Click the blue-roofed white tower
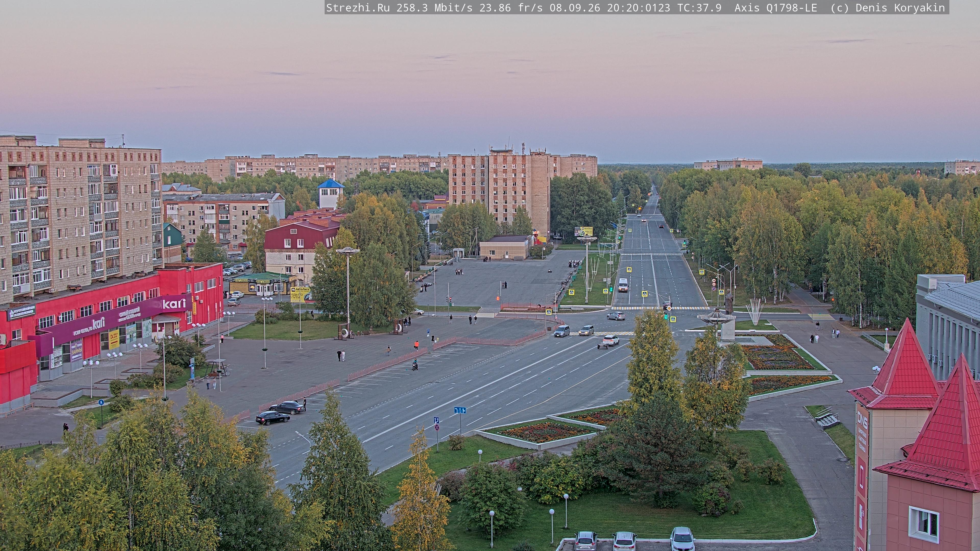 pos(330,194)
